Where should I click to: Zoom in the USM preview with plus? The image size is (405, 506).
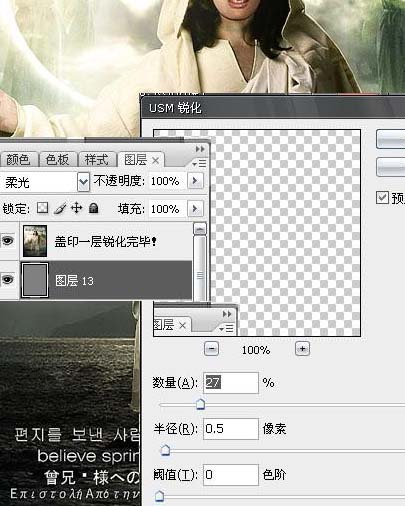(x=302, y=349)
